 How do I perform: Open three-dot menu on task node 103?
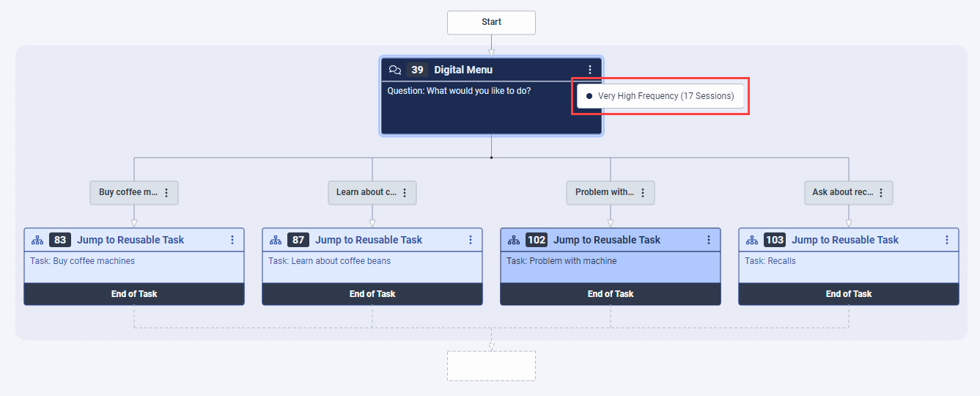[x=947, y=240]
